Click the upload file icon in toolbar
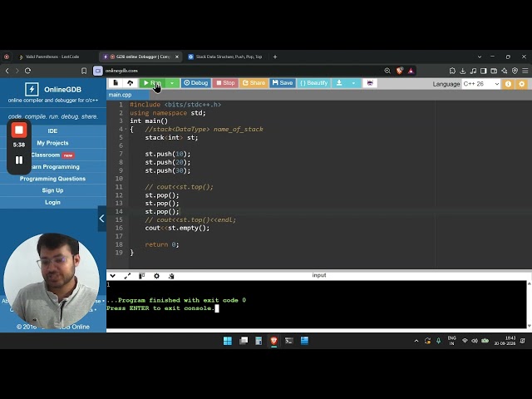The width and height of the screenshot is (532, 399). [131, 83]
